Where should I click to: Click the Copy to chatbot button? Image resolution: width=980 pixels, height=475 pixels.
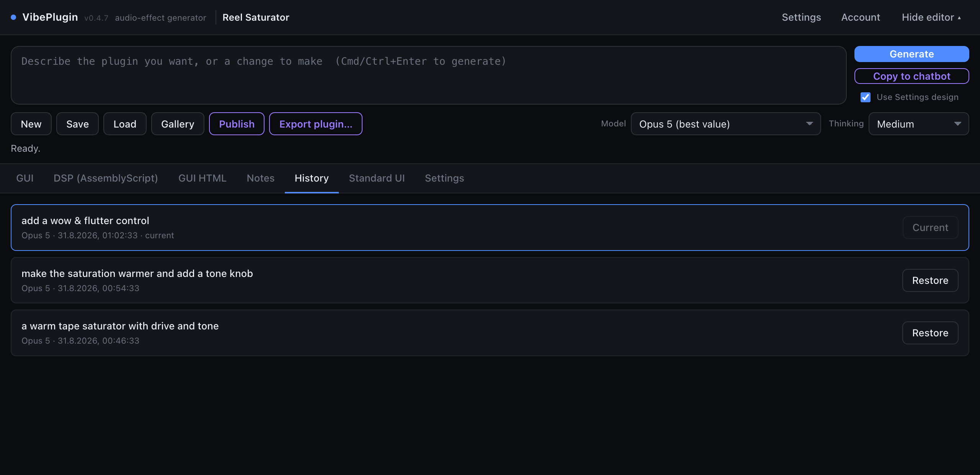pyautogui.click(x=911, y=76)
